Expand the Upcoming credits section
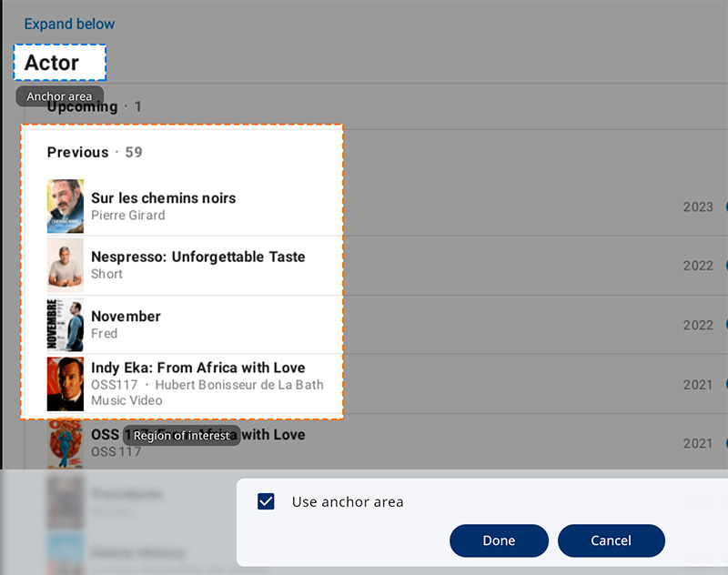728x575 pixels. pos(83,107)
